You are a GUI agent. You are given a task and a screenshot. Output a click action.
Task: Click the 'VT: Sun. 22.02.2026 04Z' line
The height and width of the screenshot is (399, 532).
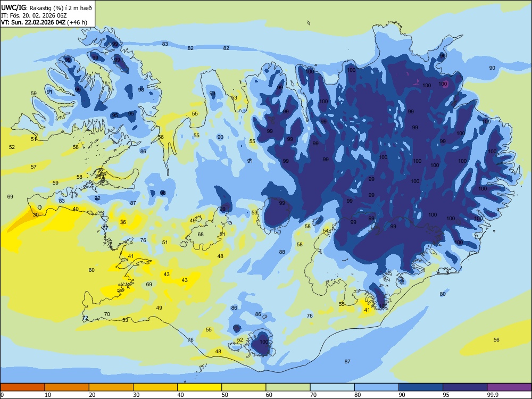33,22
